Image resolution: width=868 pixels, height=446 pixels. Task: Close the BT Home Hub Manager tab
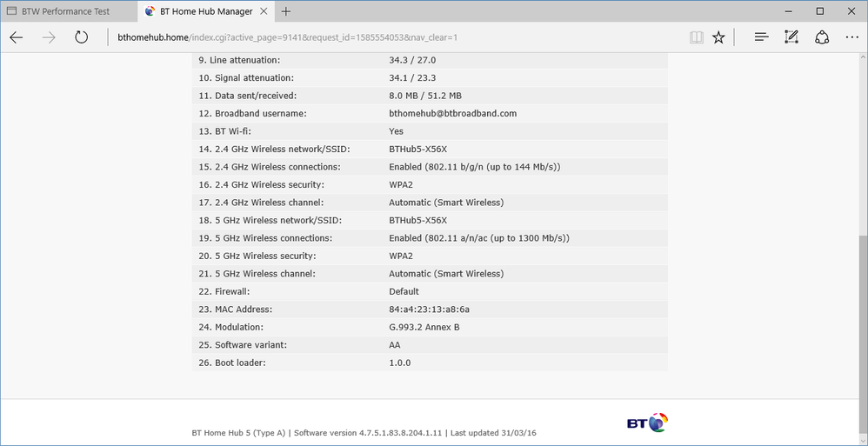(264, 11)
